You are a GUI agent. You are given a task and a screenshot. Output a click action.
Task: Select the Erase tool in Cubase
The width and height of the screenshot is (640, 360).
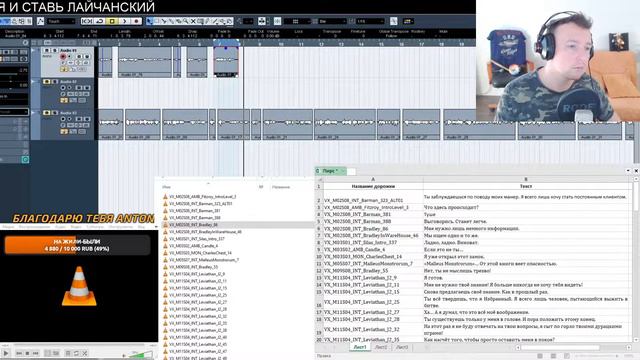click(x=178, y=21)
